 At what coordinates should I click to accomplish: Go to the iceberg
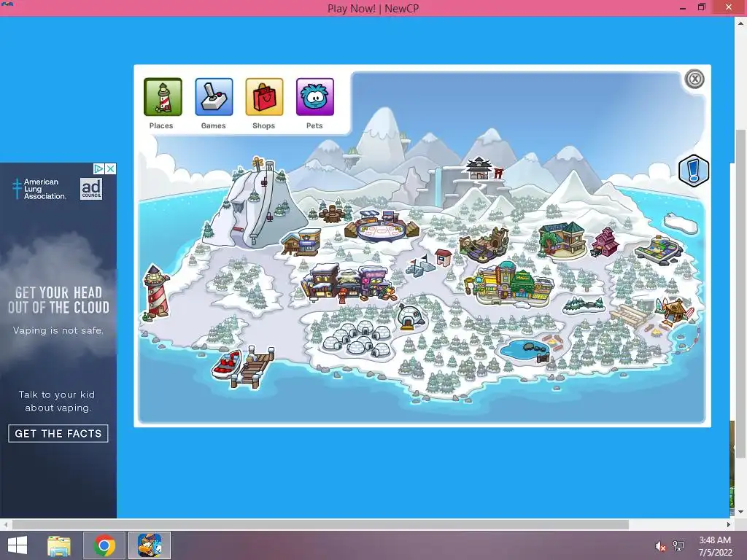point(681,223)
